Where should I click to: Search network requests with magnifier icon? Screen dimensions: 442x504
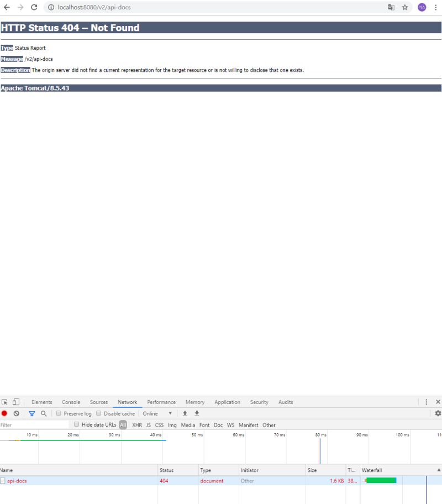[x=44, y=413]
